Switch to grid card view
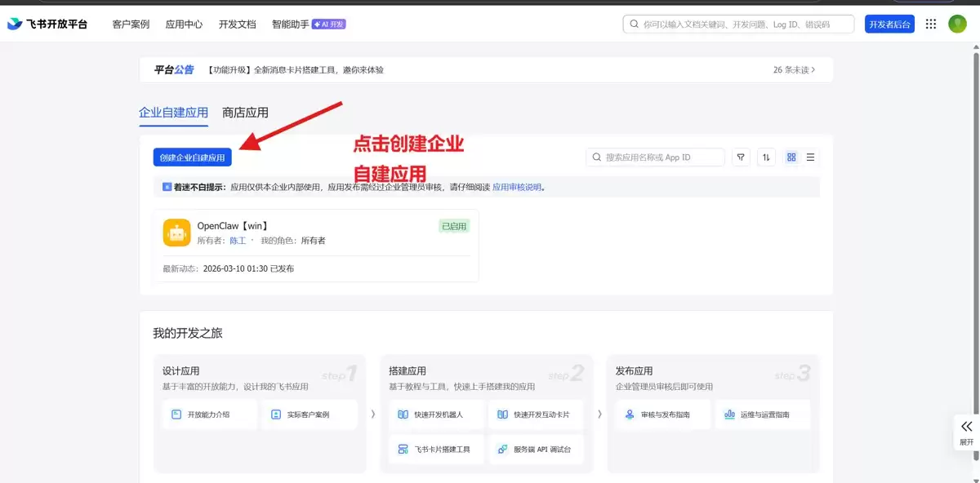Viewport: 980px width, 483px height. (791, 157)
